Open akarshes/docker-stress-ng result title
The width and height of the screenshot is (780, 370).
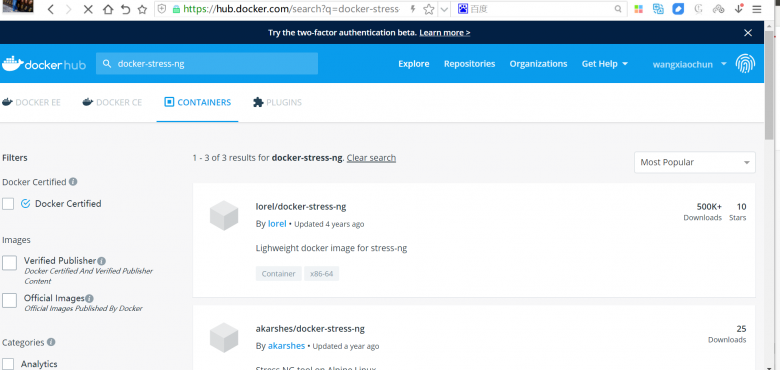click(310, 329)
